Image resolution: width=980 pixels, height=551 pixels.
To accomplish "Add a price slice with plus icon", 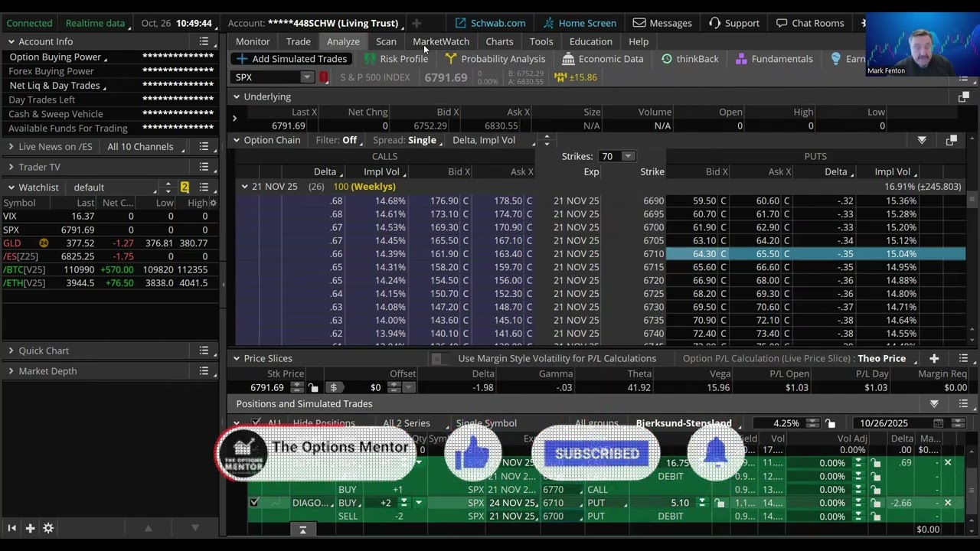I will pos(934,358).
